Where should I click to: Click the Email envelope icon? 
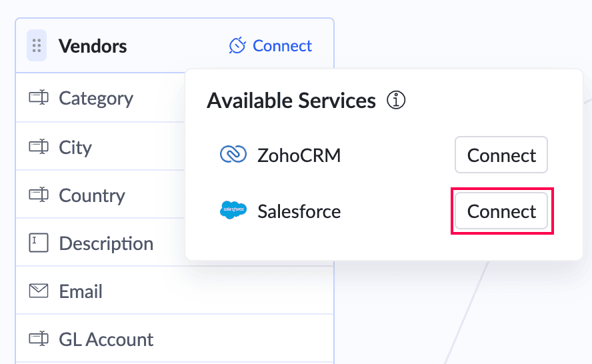pos(39,291)
